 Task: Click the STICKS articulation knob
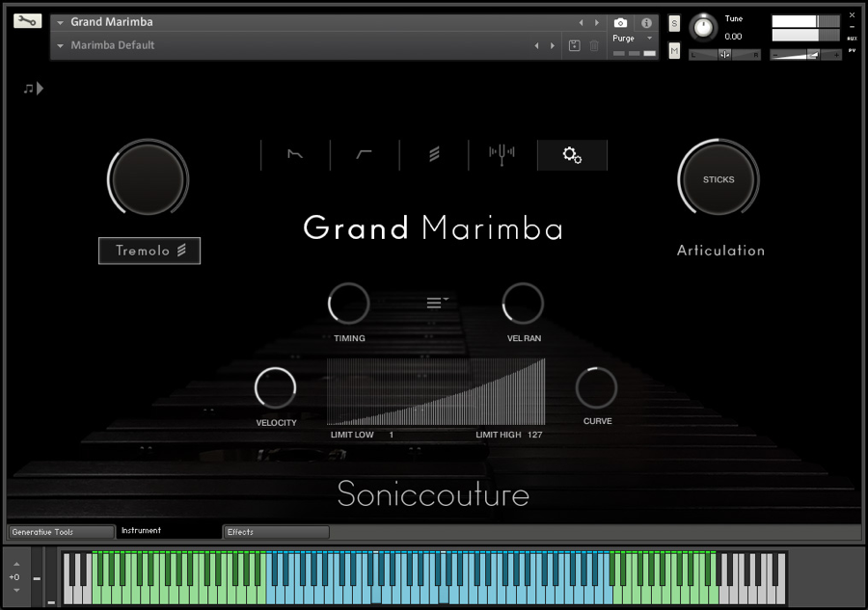click(x=719, y=179)
